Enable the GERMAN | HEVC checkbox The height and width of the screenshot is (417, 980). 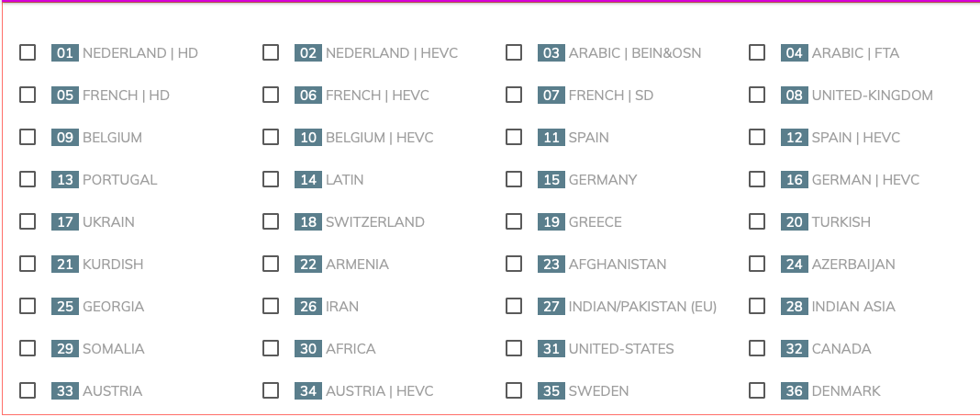[x=757, y=179]
